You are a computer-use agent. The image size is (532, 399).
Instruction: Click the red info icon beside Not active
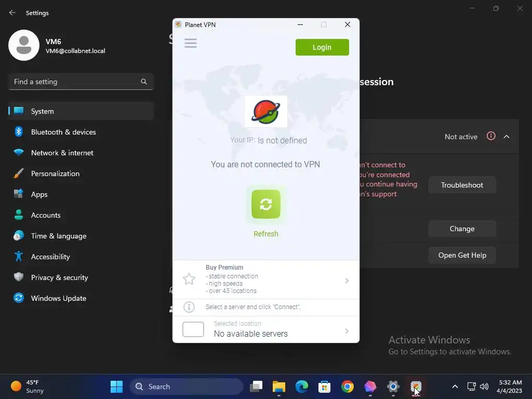pos(490,136)
